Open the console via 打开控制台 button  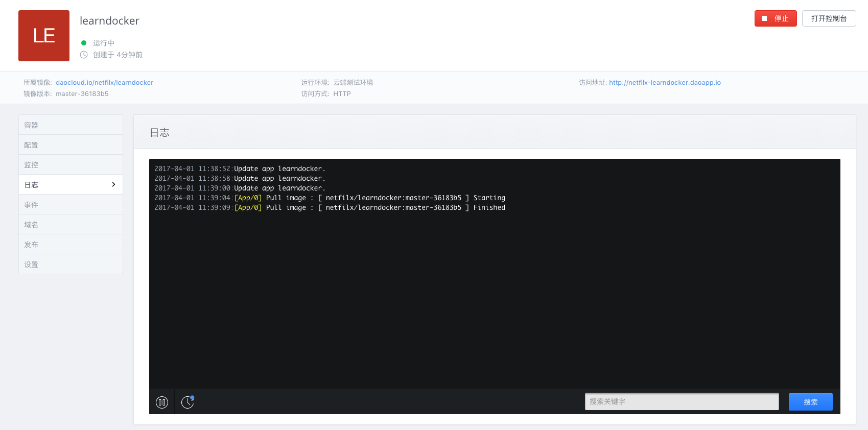829,18
